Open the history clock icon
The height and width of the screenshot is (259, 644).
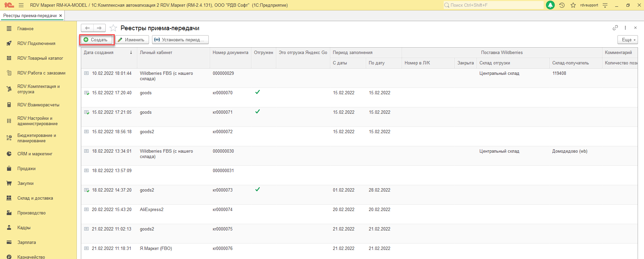click(562, 5)
